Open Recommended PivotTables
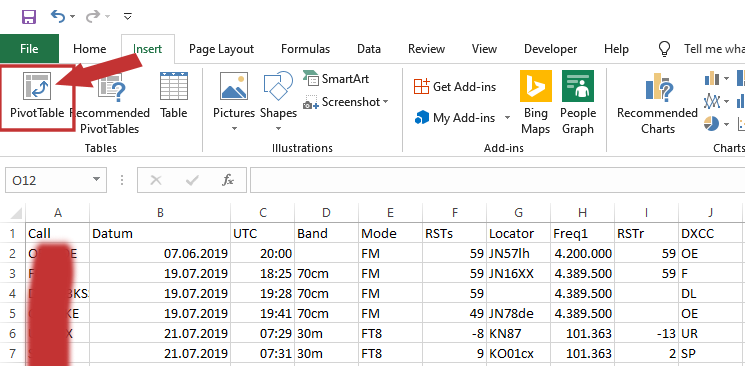 [x=110, y=104]
